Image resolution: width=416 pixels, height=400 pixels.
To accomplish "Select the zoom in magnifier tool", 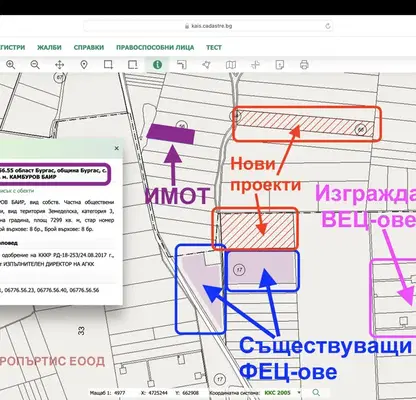I will pos(11,65).
